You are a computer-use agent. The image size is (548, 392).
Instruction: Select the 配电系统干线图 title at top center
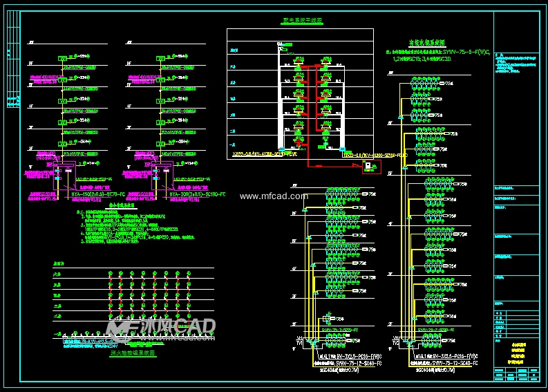tap(301, 21)
